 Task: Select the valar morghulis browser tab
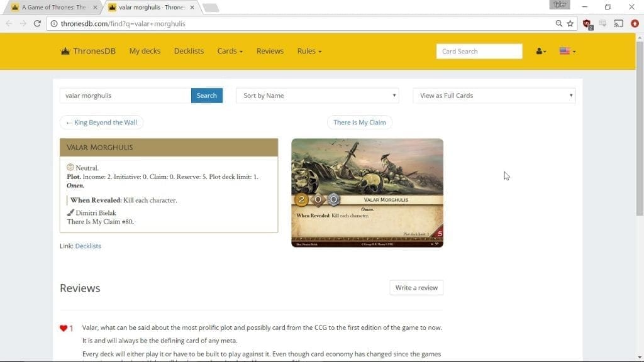click(x=151, y=8)
